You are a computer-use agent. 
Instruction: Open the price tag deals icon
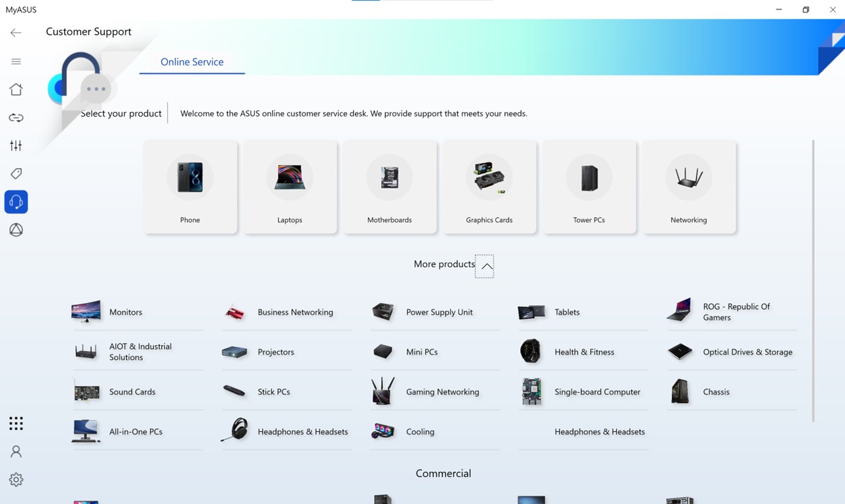pyautogui.click(x=16, y=173)
